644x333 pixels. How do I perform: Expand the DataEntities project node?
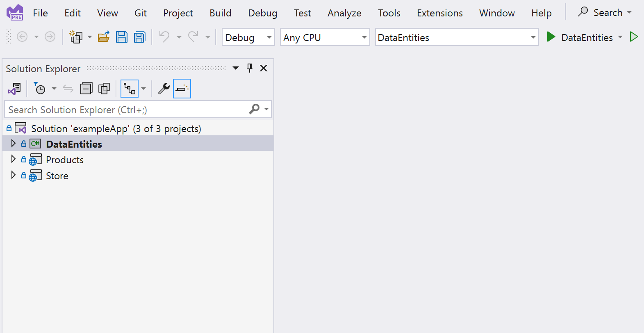[13, 143]
